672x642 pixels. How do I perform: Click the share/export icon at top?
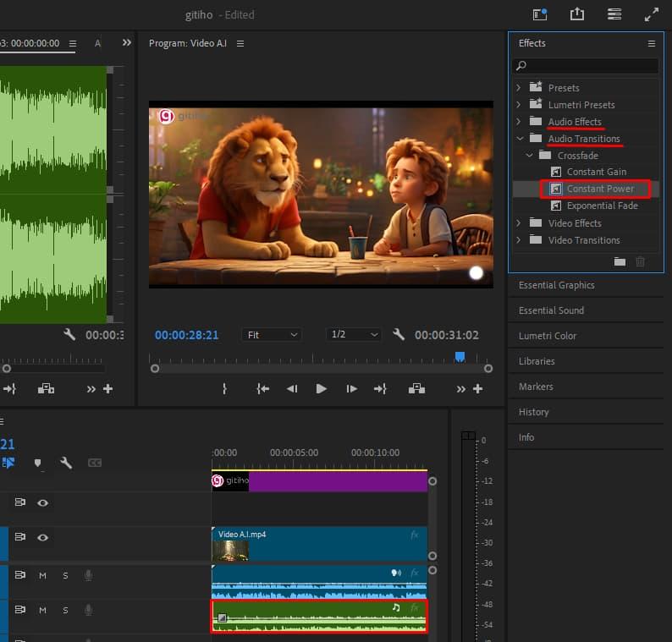(577, 14)
